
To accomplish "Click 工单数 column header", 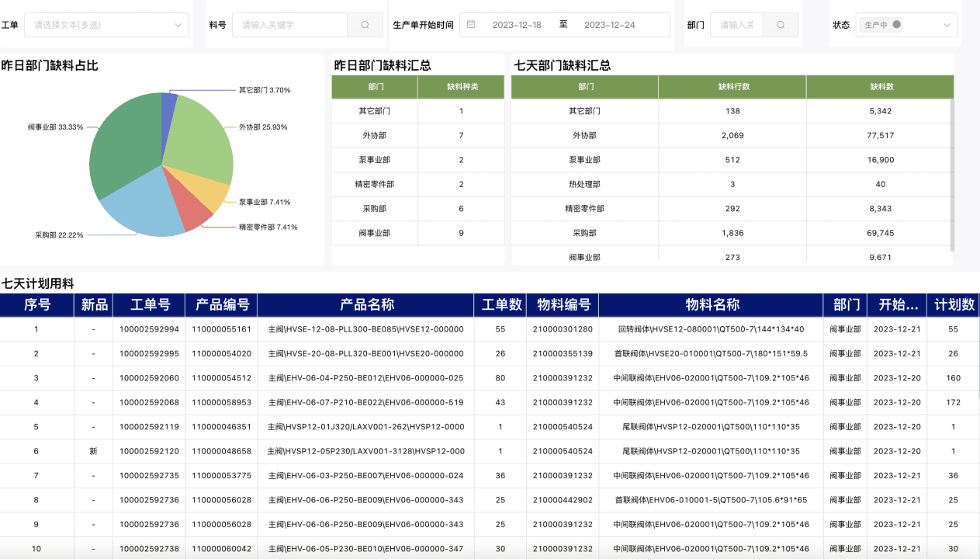I will [500, 305].
